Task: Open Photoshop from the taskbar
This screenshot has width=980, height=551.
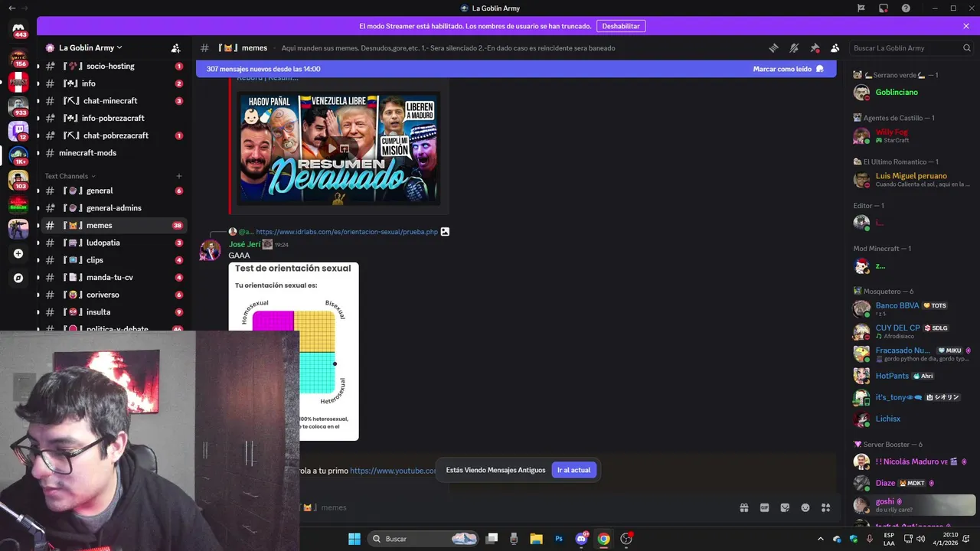Action: pos(559,539)
